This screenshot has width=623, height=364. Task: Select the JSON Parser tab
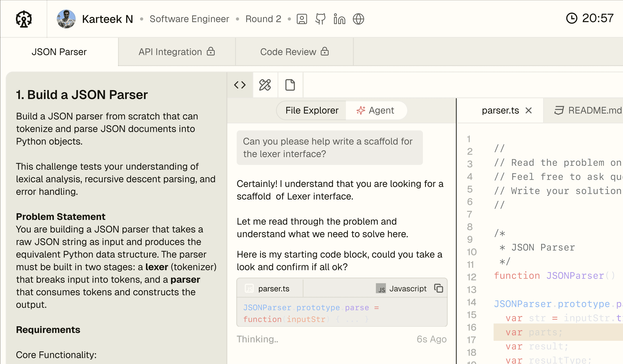(x=59, y=52)
